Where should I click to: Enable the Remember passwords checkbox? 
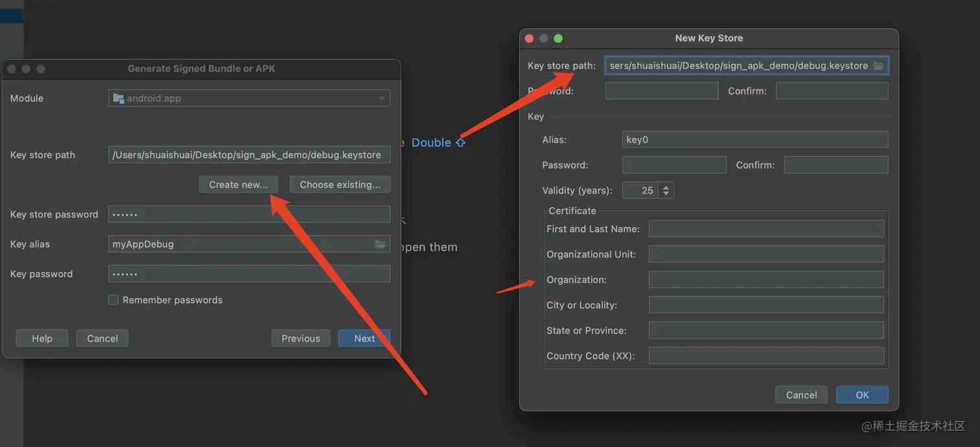[113, 300]
